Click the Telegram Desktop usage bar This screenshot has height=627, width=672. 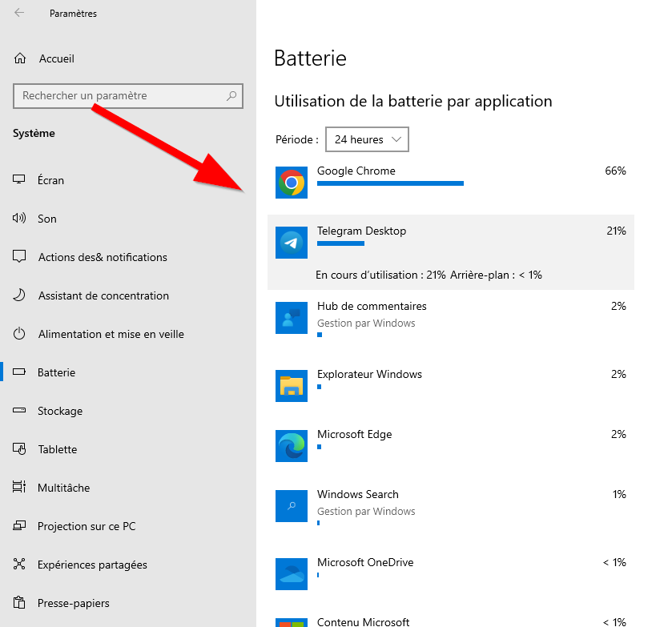[340, 243]
